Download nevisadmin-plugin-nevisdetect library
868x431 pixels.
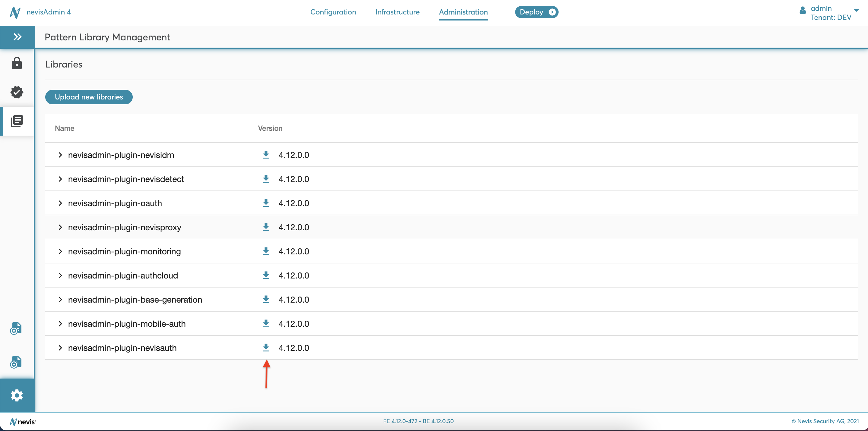click(266, 179)
